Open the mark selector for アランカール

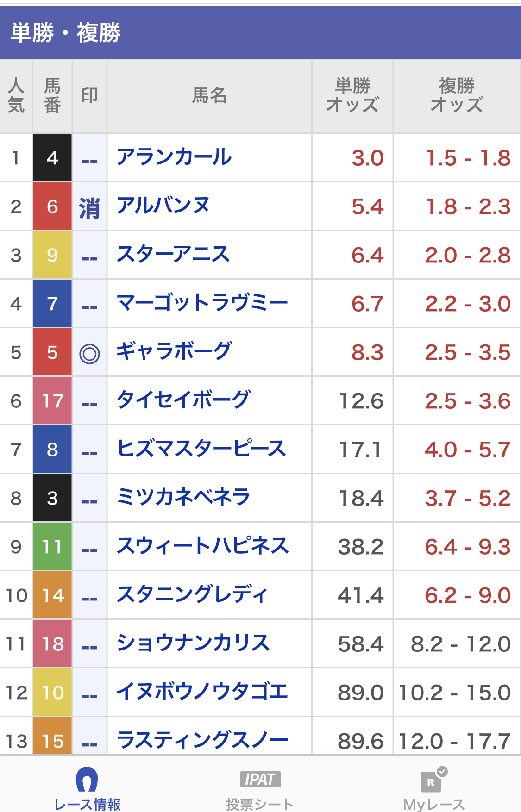point(89,159)
